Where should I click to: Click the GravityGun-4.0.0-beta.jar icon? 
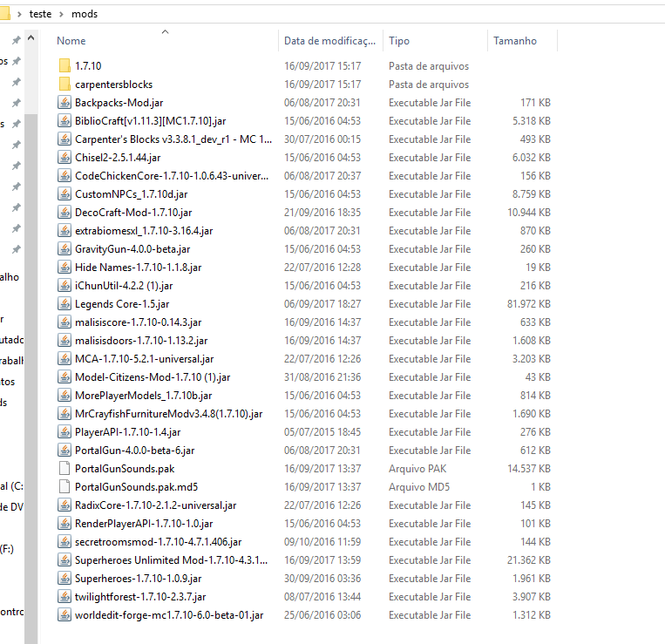pyautogui.click(x=64, y=249)
